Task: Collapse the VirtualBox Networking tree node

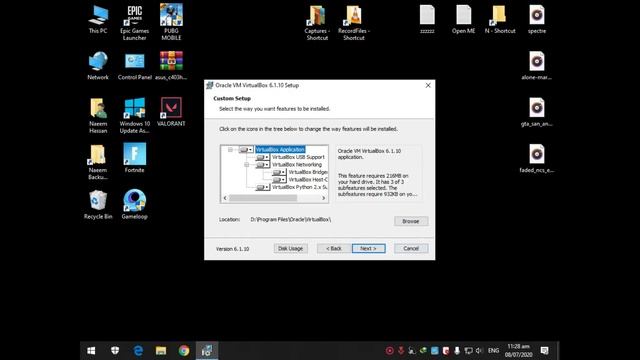Action: [247, 165]
